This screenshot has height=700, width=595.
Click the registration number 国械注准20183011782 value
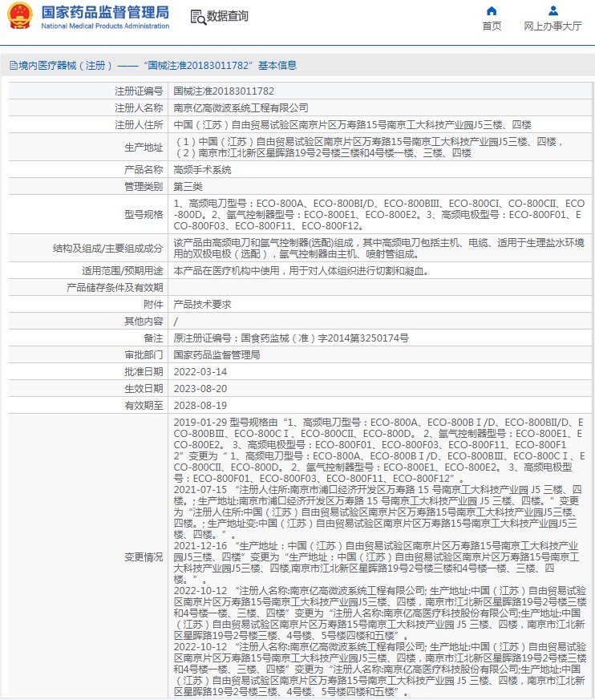click(224, 91)
